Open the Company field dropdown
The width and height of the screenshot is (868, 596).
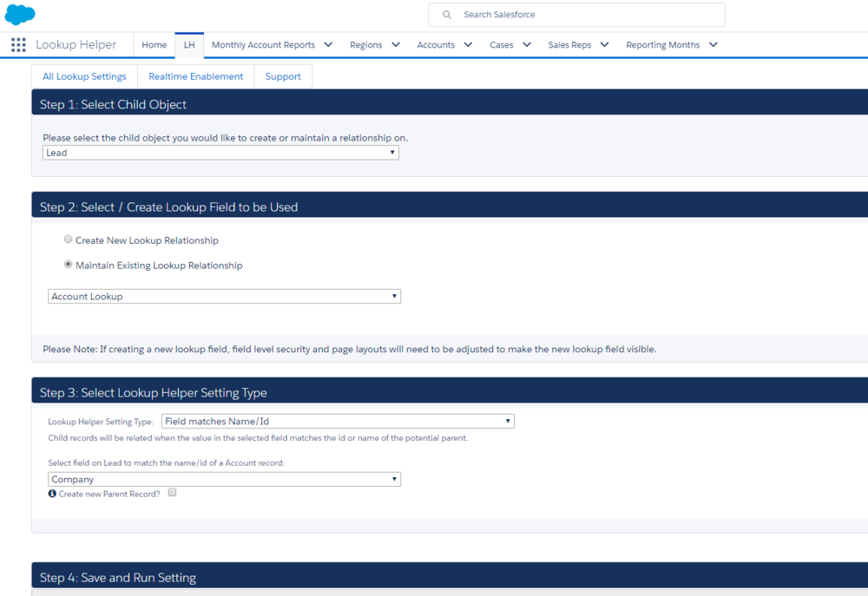point(224,479)
